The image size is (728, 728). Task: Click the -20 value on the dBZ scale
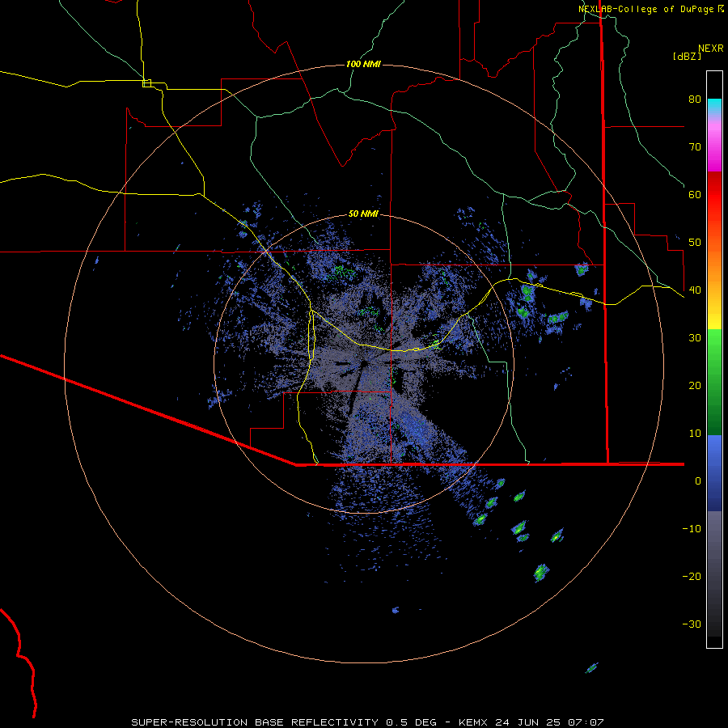coord(692,577)
